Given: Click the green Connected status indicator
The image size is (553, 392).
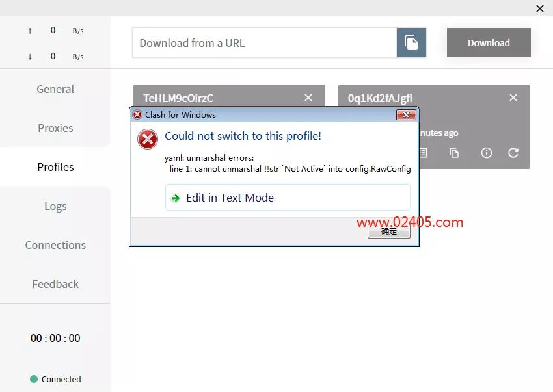Looking at the screenshot, I should coord(34,379).
